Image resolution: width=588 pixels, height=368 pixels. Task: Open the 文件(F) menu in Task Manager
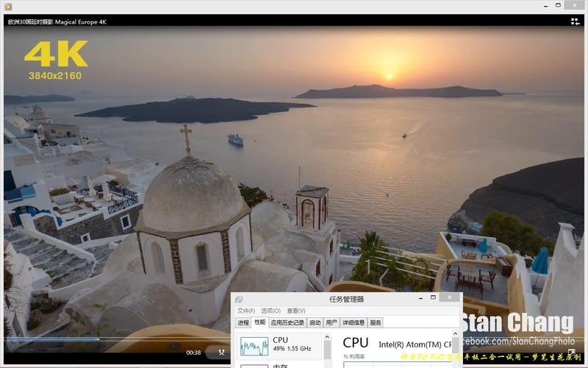246,311
